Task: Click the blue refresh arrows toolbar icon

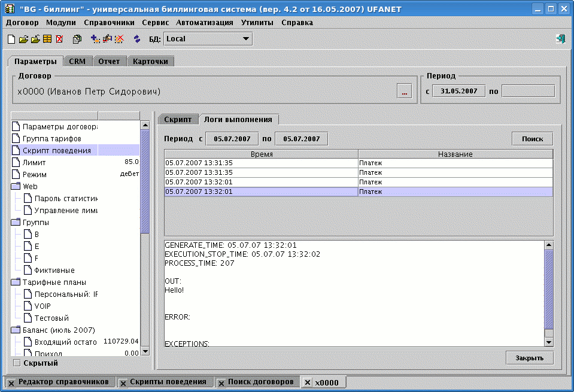Action: pyautogui.click(x=137, y=39)
